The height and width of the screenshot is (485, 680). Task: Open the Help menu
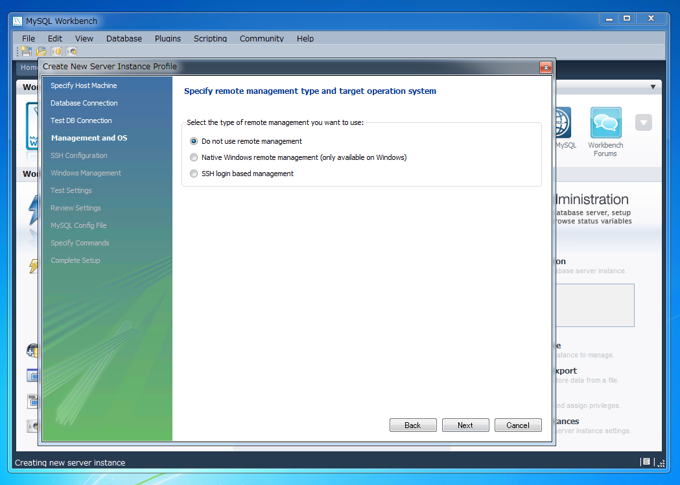coord(305,39)
